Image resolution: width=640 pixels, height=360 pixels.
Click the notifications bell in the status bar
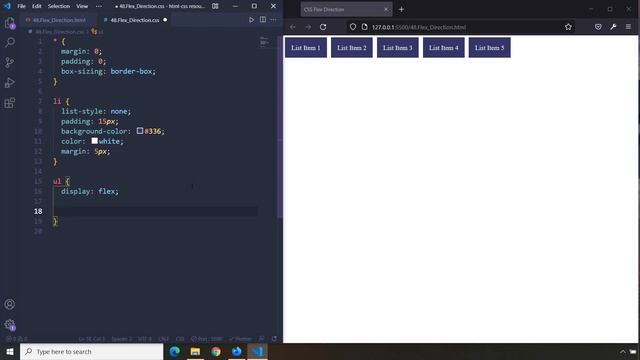click(x=274, y=339)
